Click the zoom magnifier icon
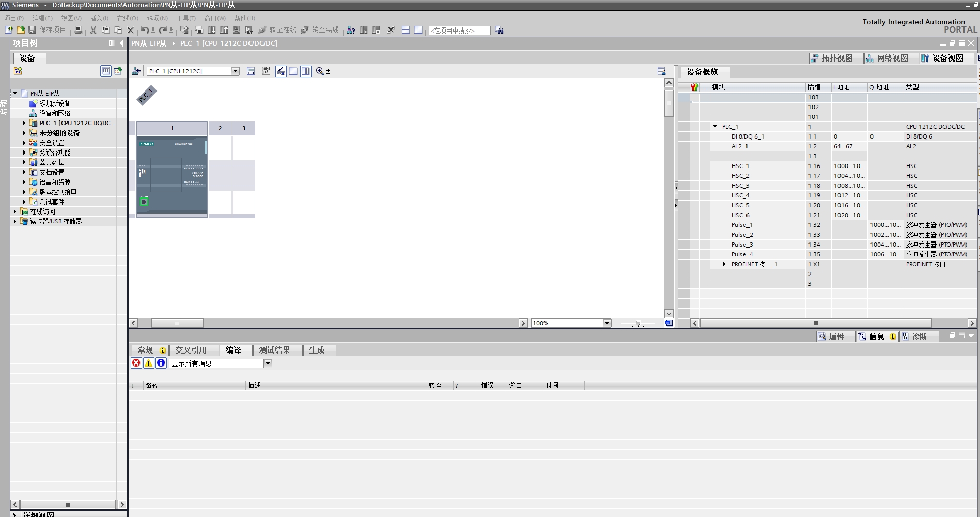 point(320,71)
